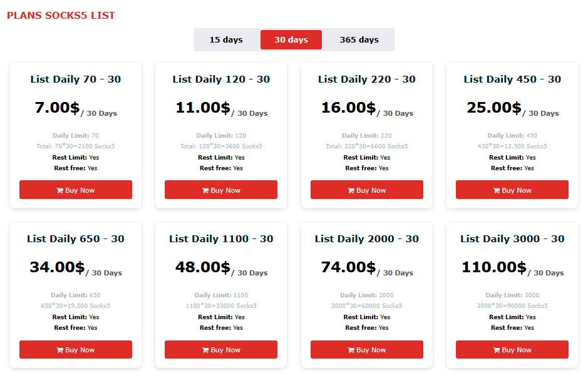Click cart icon on 16.00$ plan button
The height and width of the screenshot is (378, 588).
pos(351,190)
